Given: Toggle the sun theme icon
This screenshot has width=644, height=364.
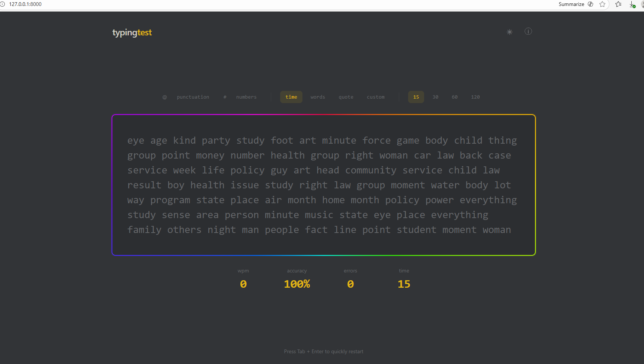Looking at the screenshot, I should [x=509, y=32].
